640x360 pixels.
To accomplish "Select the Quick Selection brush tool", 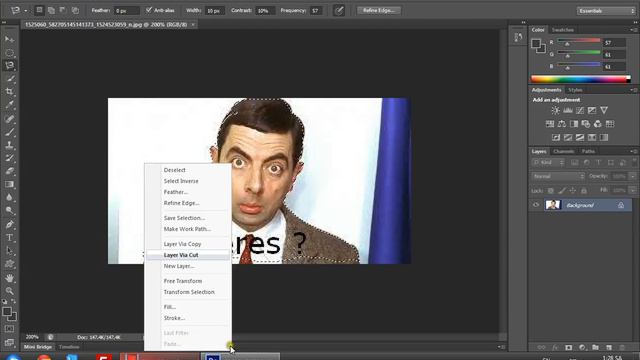I will [9, 78].
